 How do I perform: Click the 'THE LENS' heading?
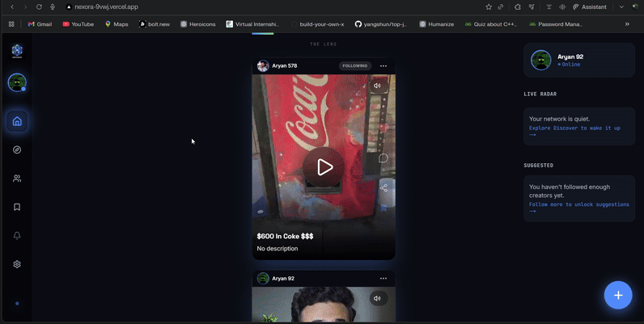tap(324, 44)
